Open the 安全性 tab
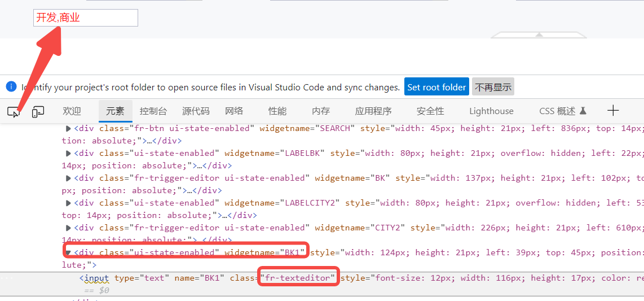Screen dimensions: 644x301 pos(430,111)
